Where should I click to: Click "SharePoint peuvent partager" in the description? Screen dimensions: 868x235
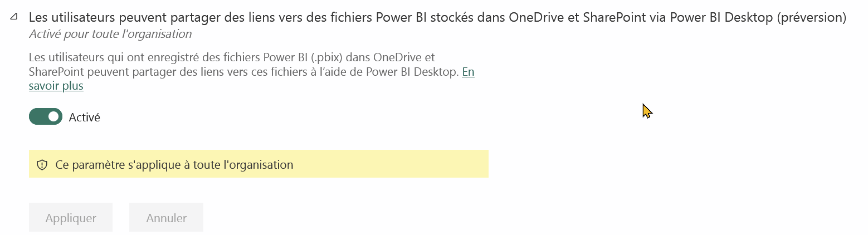pyautogui.click(x=99, y=72)
